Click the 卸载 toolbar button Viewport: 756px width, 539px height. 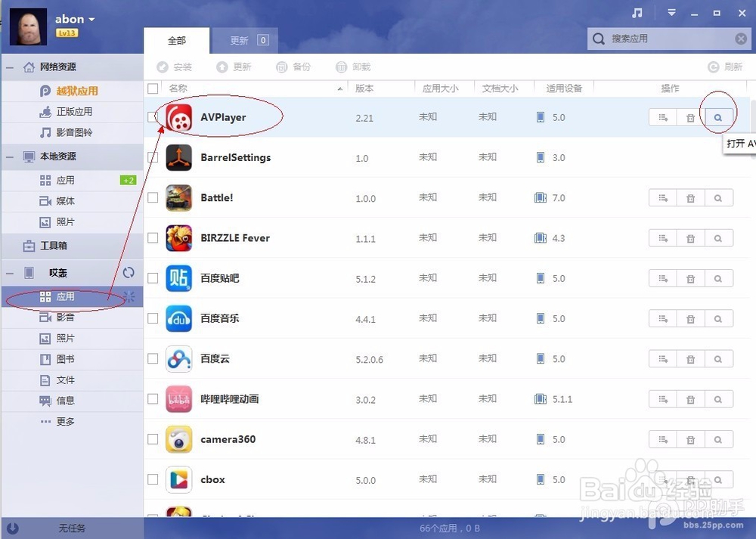tap(353, 67)
